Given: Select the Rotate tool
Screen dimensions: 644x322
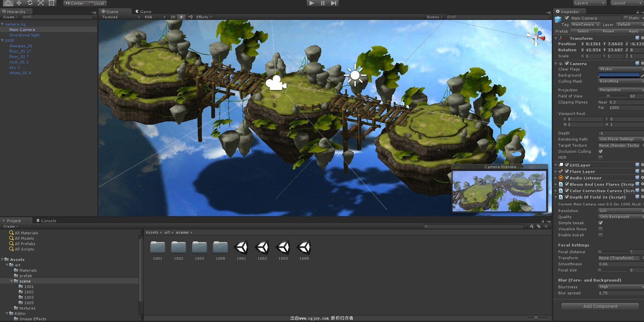Looking at the screenshot, I should pyautogui.click(x=30, y=3).
